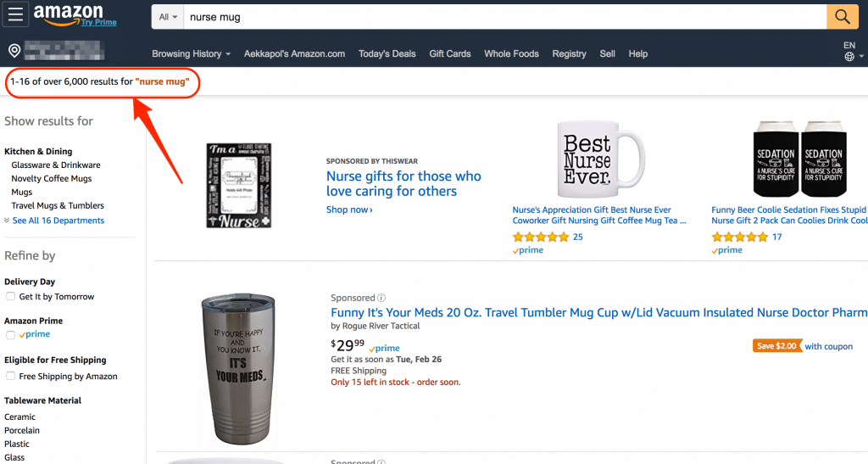868x464 pixels.
Task: Click the delivery location pin icon
Action: (x=14, y=51)
